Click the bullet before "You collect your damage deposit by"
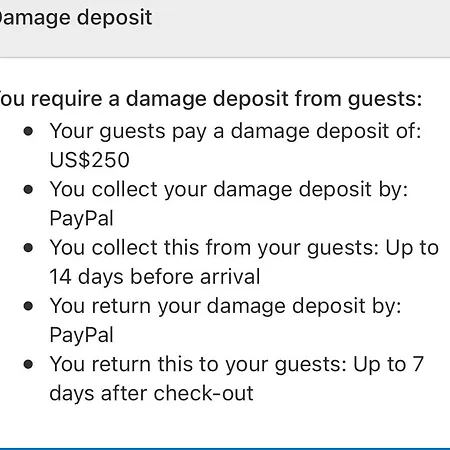 point(28,190)
